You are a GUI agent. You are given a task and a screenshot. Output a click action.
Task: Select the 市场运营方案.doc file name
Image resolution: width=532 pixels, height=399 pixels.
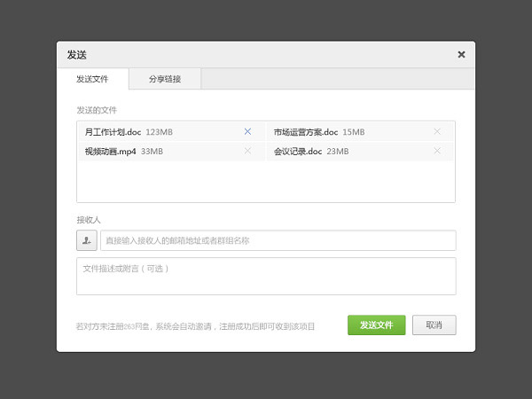click(x=306, y=132)
